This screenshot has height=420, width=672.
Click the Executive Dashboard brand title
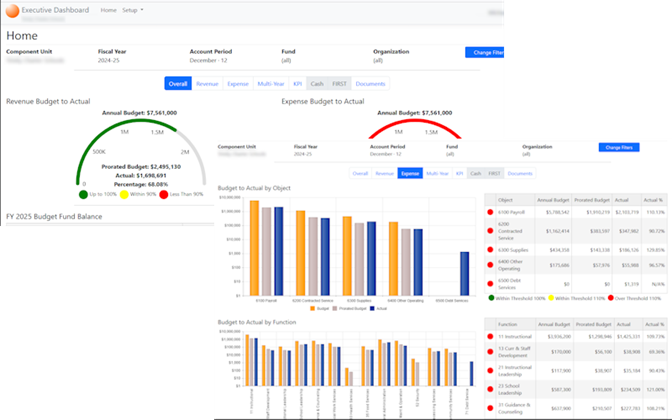pos(55,10)
